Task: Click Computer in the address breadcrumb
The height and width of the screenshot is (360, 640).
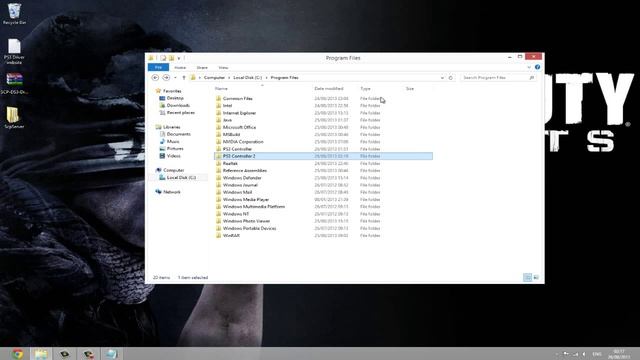Action: coord(214,78)
